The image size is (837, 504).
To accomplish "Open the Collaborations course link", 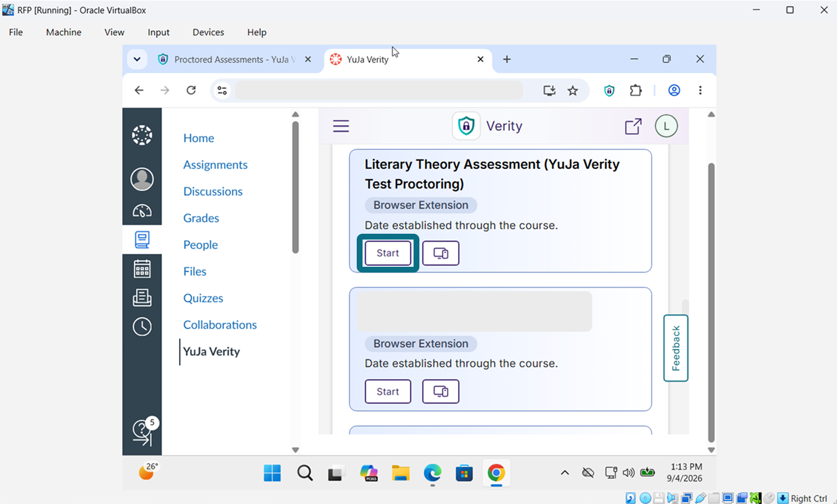I will point(220,325).
